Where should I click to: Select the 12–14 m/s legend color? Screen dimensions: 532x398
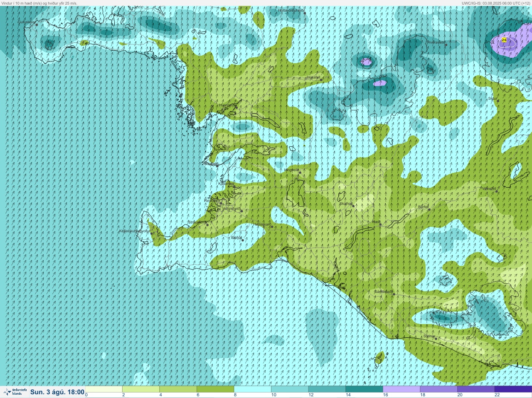coord(327,389)
